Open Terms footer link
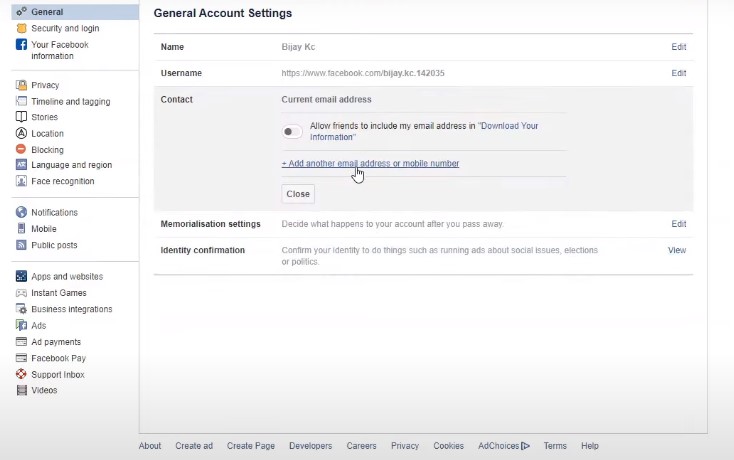 555,446
